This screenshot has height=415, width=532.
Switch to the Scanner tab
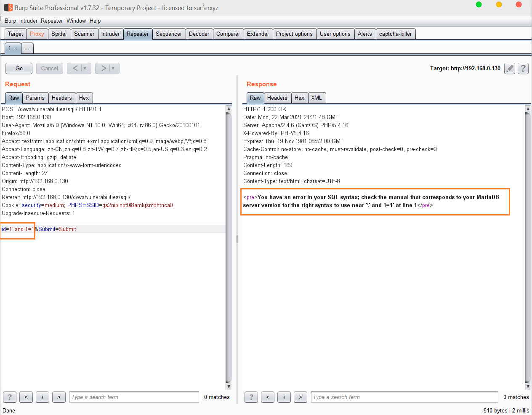[x=84, y=34]
